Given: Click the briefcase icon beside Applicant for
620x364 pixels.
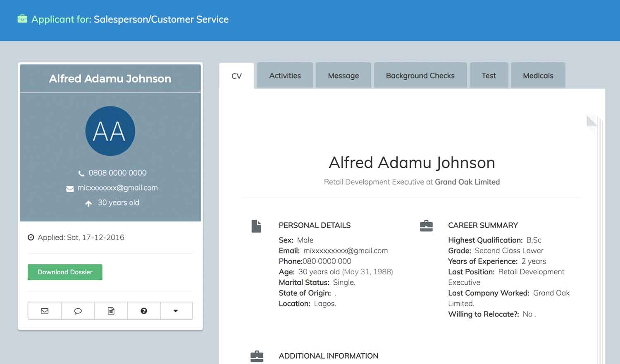Looking at the screenshot, I should (x=22, y=19).
